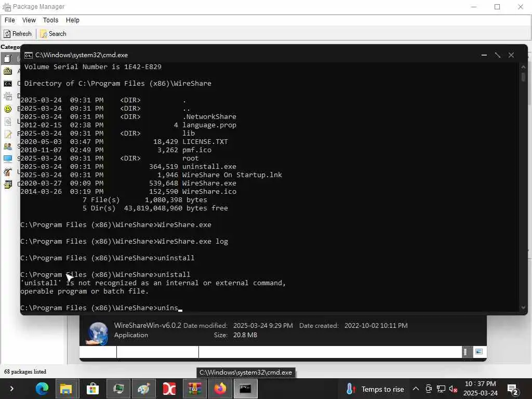Show hidden system tray icons
Viewport: 532px width, 399px height.
pos(416,389)
